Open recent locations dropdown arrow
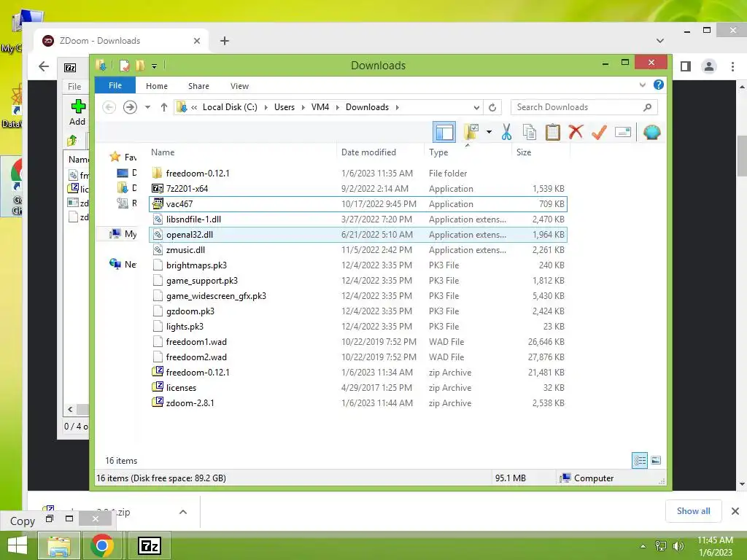This screenshot has width=747, height=560. (147, 107)
